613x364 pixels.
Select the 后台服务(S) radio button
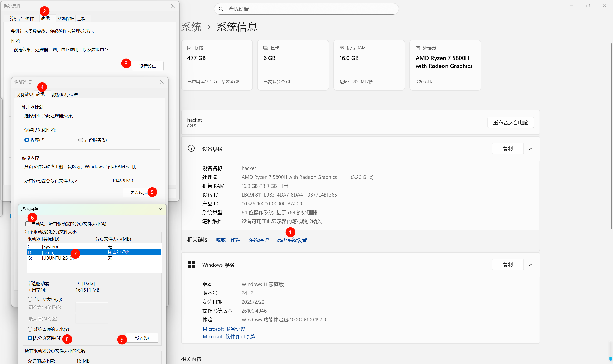[80, 140]
